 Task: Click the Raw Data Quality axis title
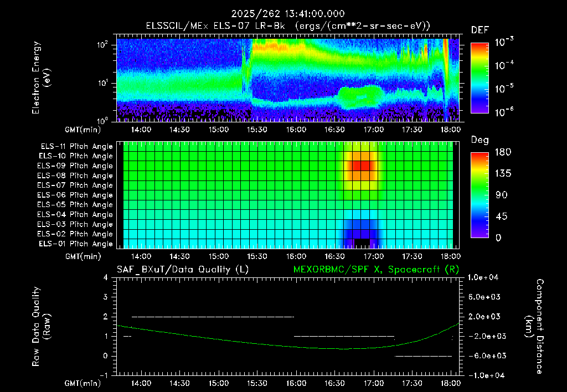click(41, 326)
